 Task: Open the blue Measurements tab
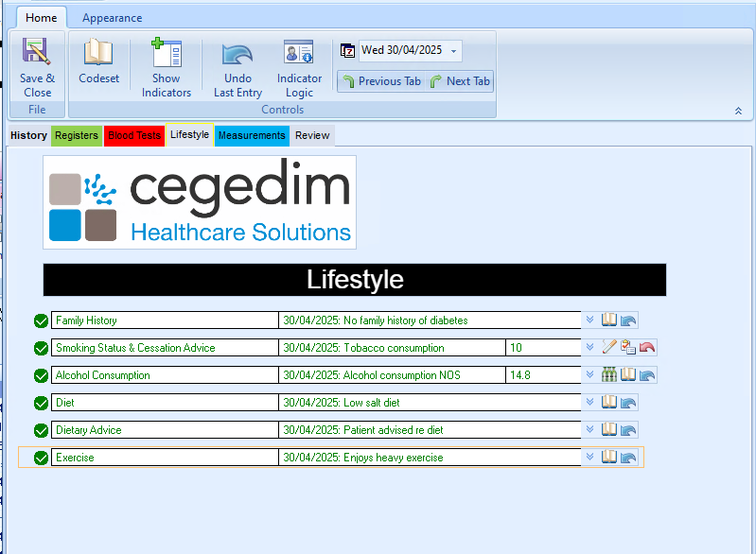(252, 135)
